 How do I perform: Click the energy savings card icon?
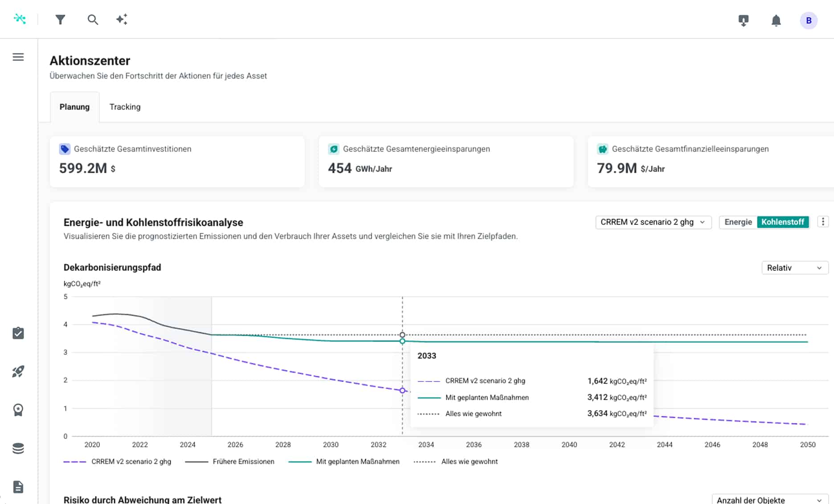(334, 149)
